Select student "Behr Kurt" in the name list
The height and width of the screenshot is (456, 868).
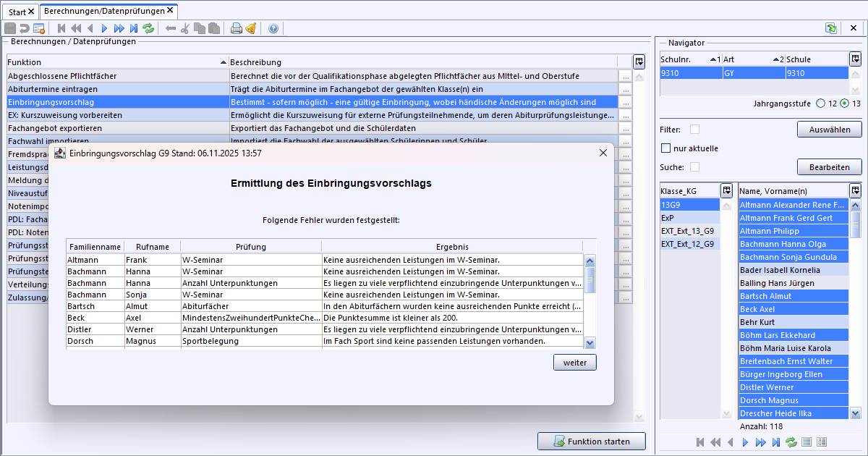tap(757, 322)
